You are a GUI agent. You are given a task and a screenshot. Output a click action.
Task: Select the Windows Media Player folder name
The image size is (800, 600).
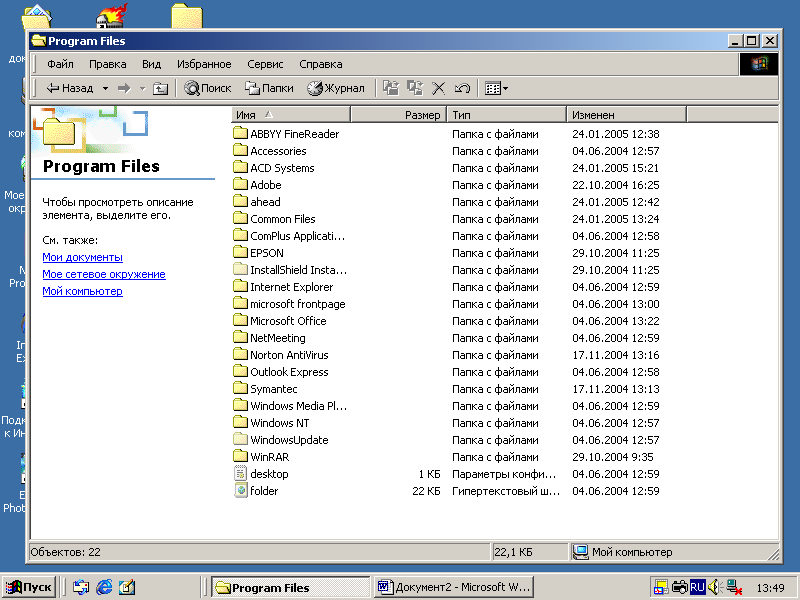pyautogui.click(x=298, y=406)
